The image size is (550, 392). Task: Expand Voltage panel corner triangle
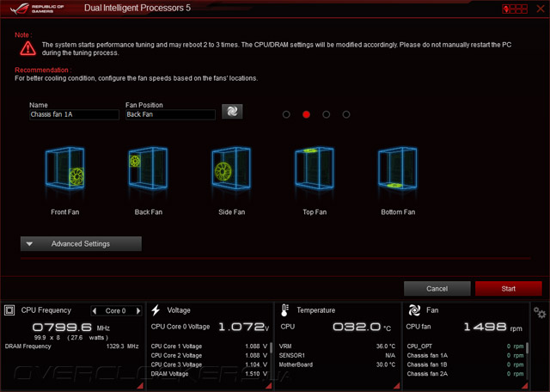[x=269, y=386]
